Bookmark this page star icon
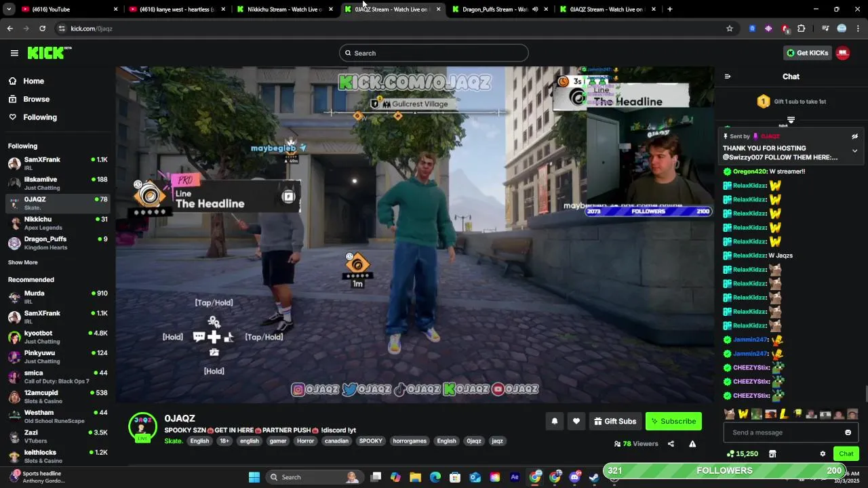 (x=730, y=28)
